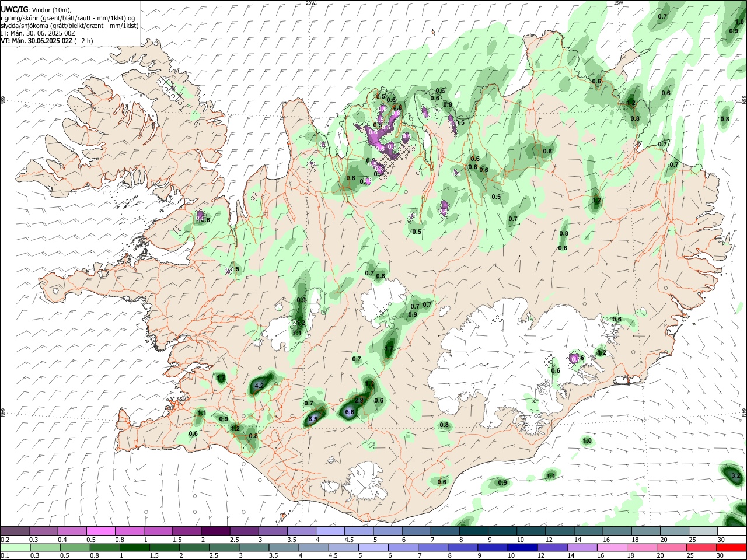Viewport: 747px width, 560px height.
Task: Click the 20W longitude label
Action: [310, 3]
